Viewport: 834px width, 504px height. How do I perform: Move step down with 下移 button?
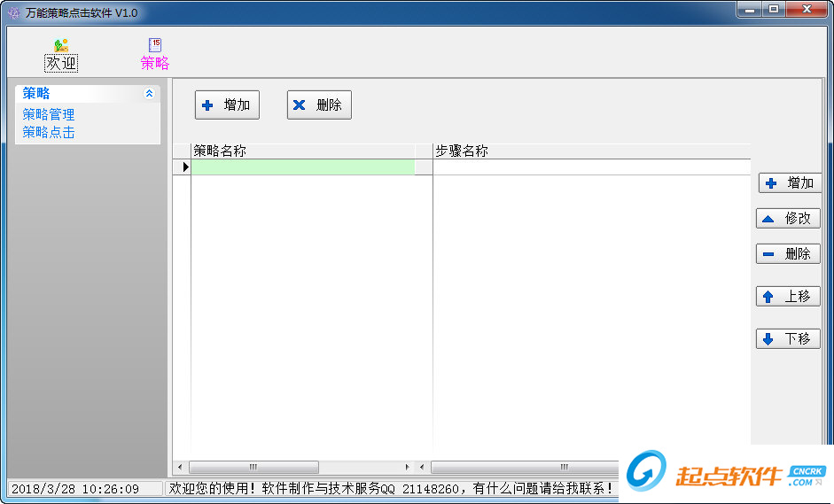pos(788,338)
